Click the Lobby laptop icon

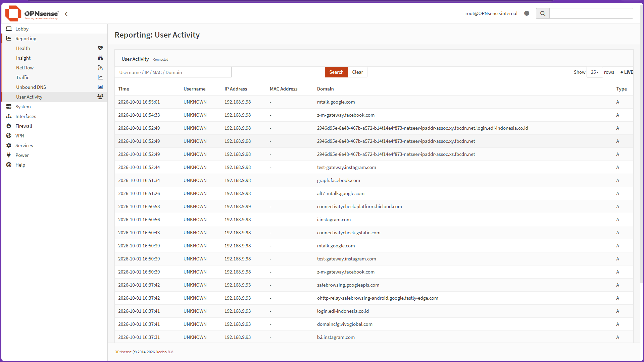[x=9, y=29]
